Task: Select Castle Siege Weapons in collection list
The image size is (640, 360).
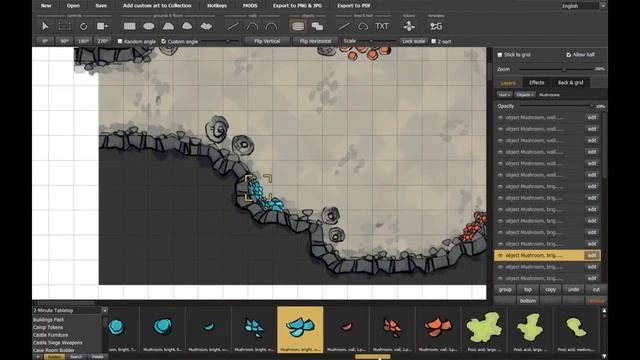Action: 58,343
